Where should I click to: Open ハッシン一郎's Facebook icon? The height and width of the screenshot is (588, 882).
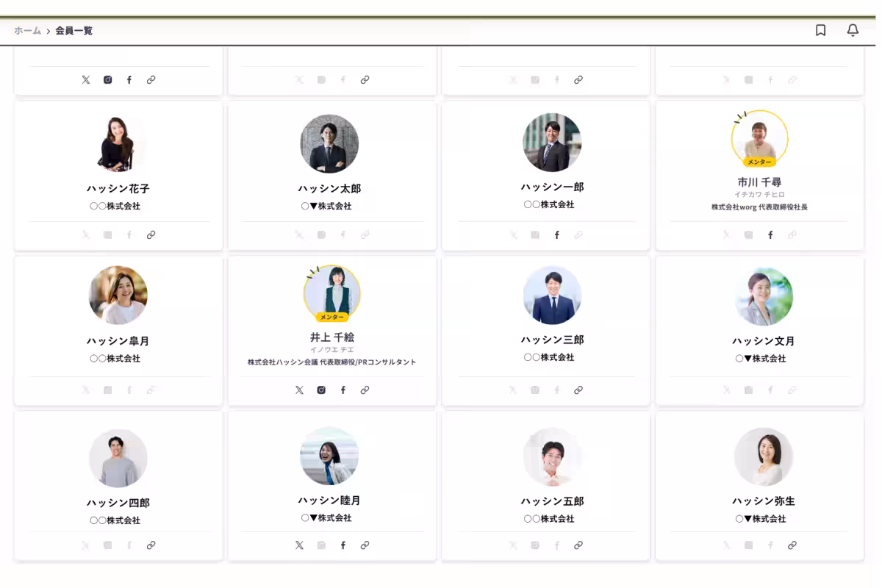click(x=556, y=235)
